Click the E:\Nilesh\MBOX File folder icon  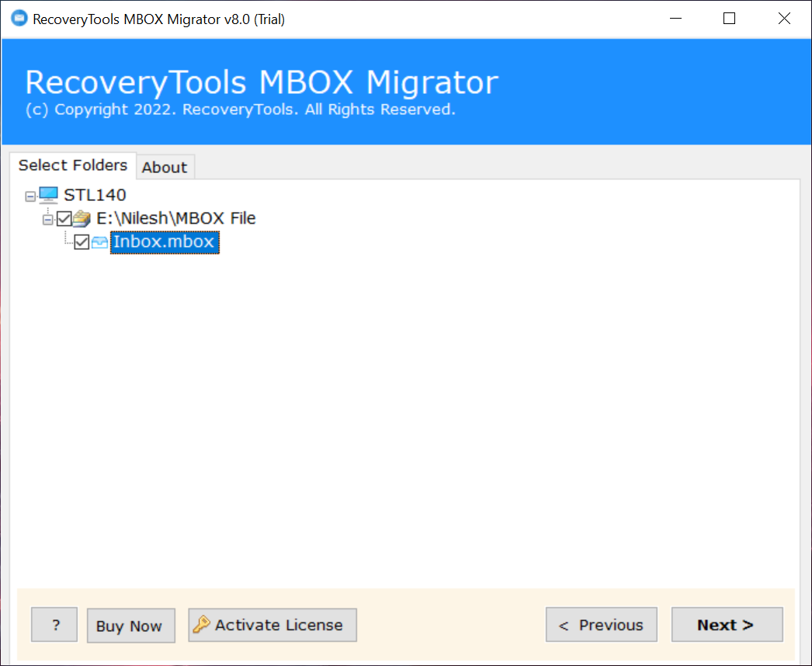[82, 219]
